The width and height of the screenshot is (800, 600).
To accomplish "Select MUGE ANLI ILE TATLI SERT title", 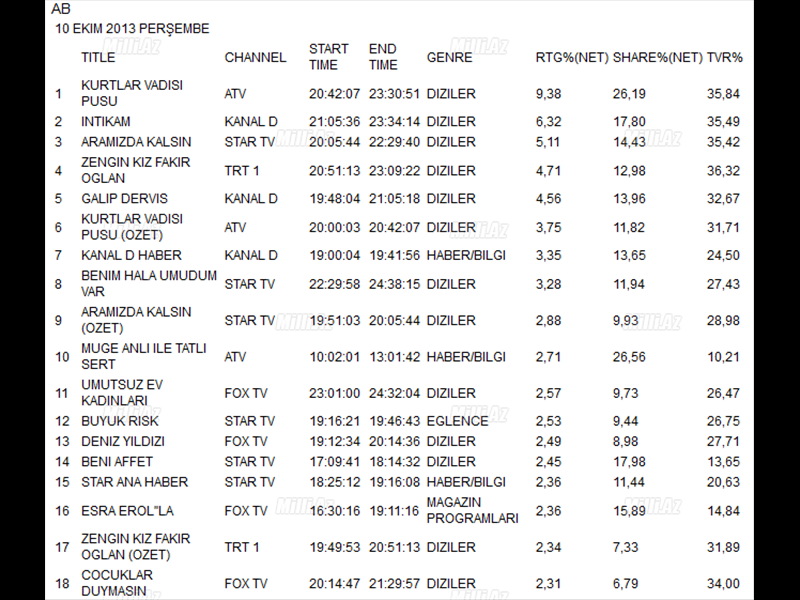I will click(x=143, y=357).
